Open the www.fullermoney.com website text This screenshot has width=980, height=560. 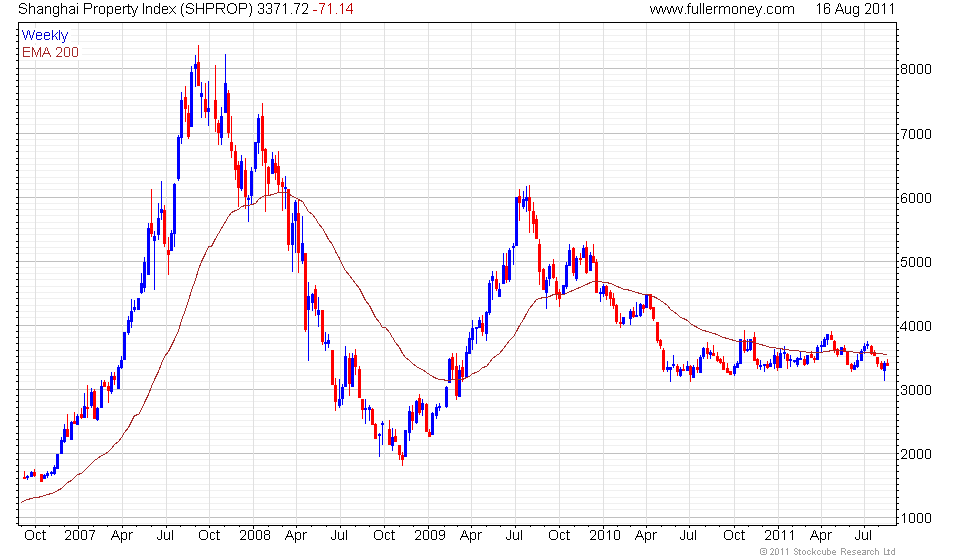[722, 9]
